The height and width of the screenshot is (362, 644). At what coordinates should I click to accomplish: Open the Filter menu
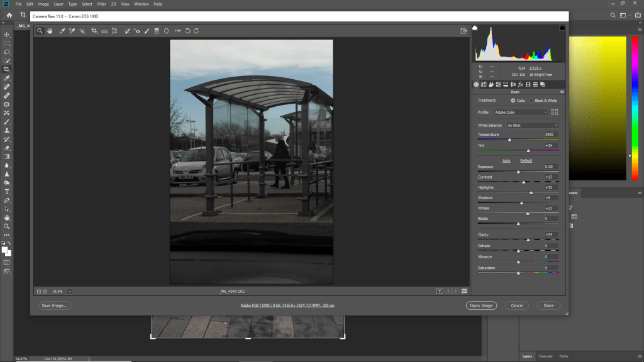(101, 4)
